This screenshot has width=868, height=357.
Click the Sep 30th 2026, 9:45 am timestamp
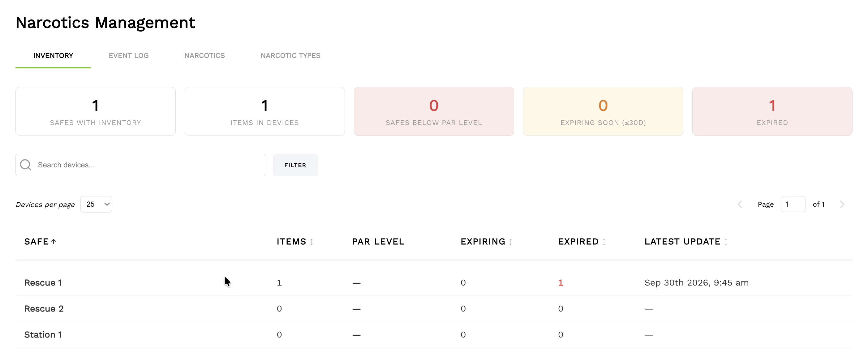tap(697, 282)
